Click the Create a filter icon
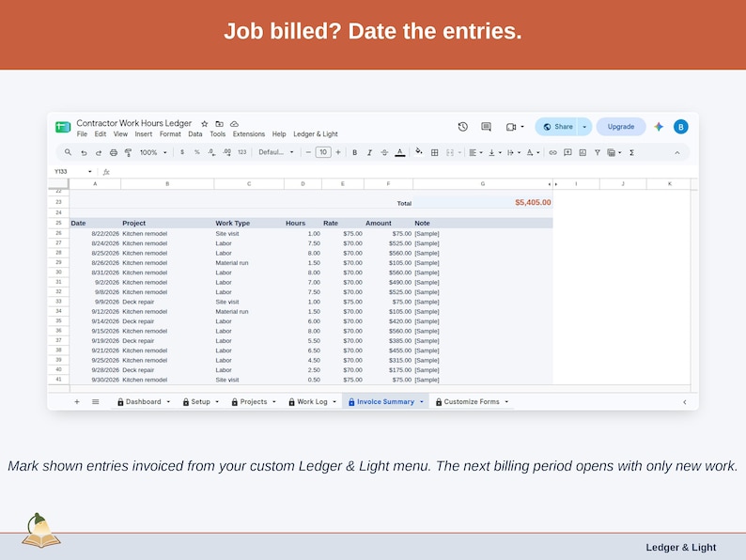 pyautogui.click(x=598, y=153)
